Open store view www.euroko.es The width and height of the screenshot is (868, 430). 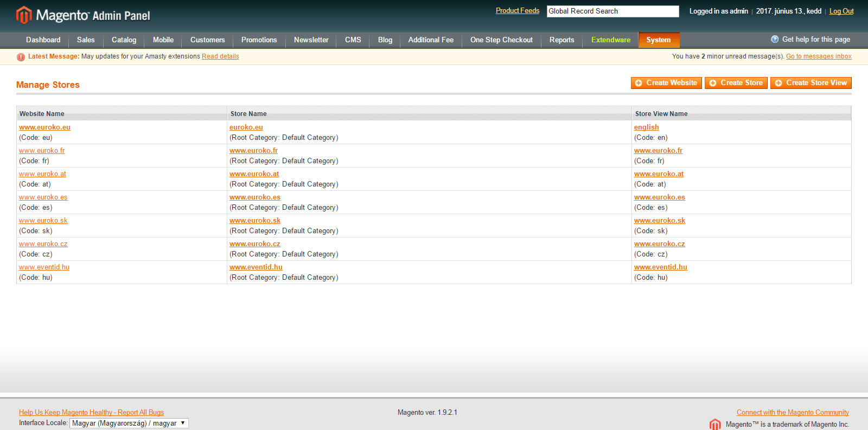660,197
